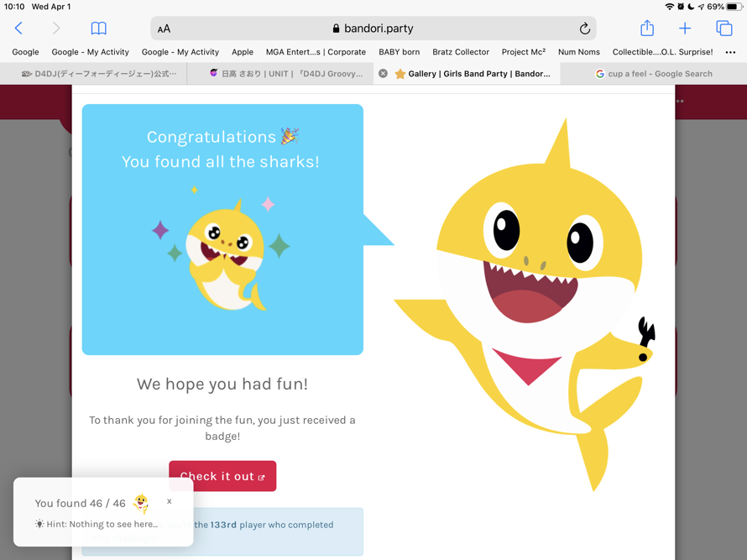The width and height of the screenshot is (747, 560).
Task: Open the AA page display options
Action: 163,28
